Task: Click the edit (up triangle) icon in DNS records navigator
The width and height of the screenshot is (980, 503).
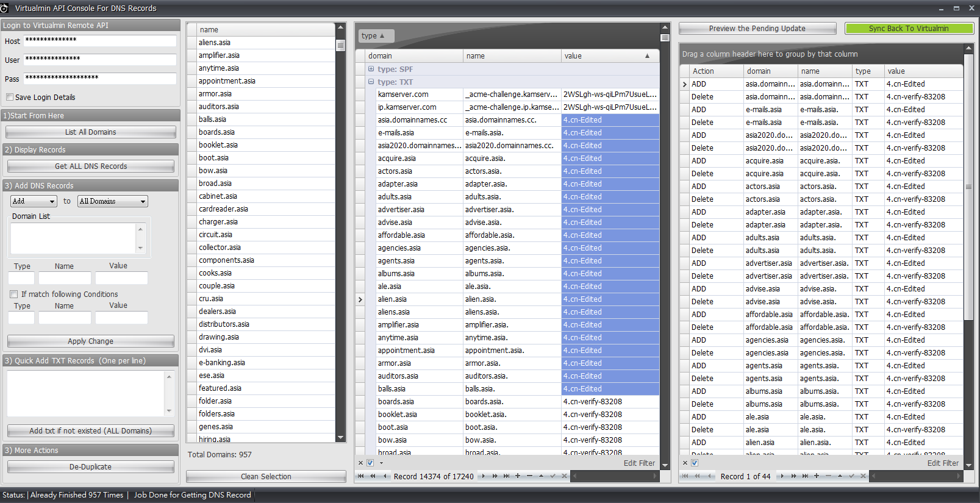Action: coord(541,476)
